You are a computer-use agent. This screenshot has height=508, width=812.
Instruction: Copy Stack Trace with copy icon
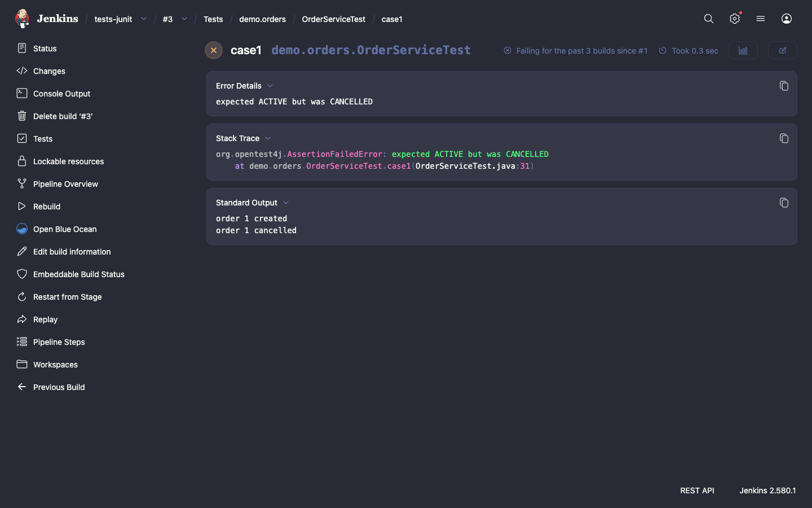pyautogui.click(x=784, y=138)
